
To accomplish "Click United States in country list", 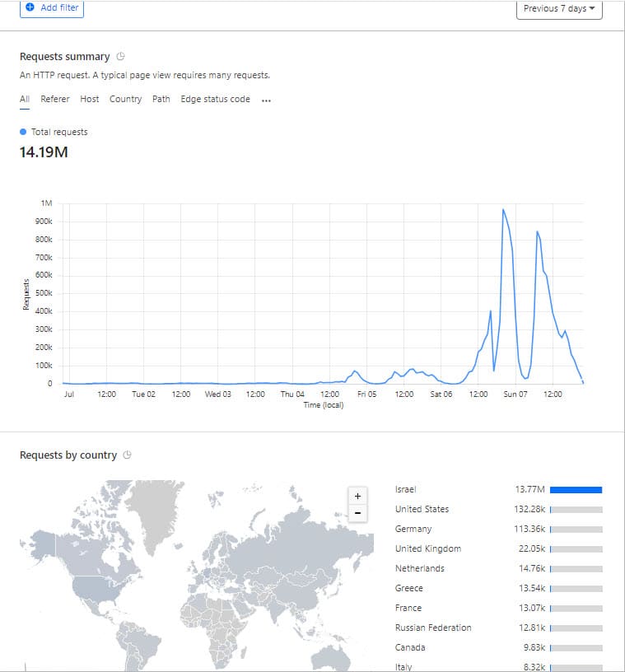I will coord(422,509).
